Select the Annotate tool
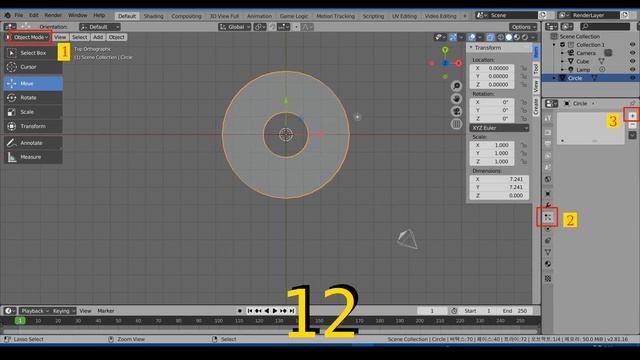The width and height of the screenshot is (640, 360). [33, 143]
